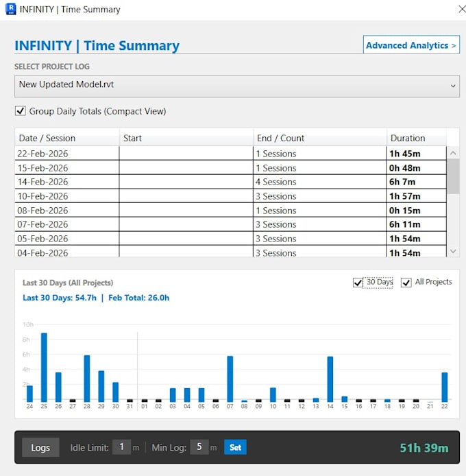Click the table scrollbar up arrow

click(453, 153)
